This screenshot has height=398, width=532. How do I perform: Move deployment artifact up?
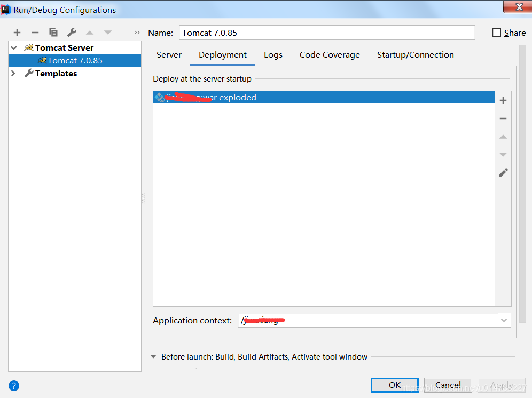[x=503, y=137]
